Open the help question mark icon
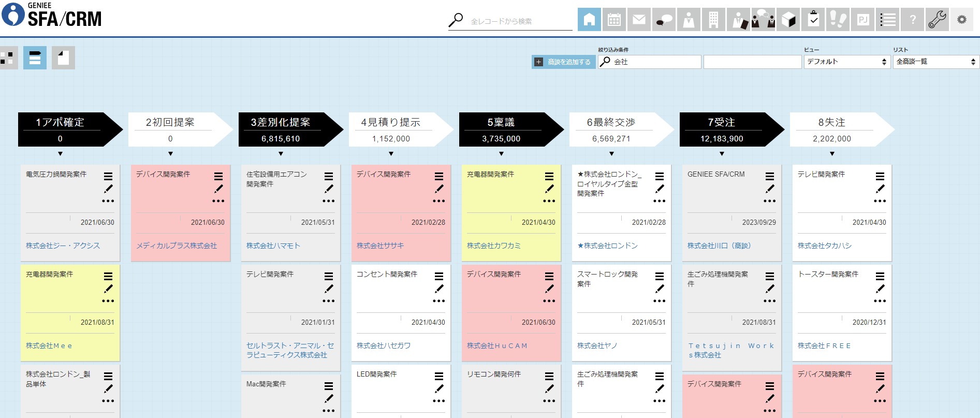The image size is (980, 418). (912, 20)
